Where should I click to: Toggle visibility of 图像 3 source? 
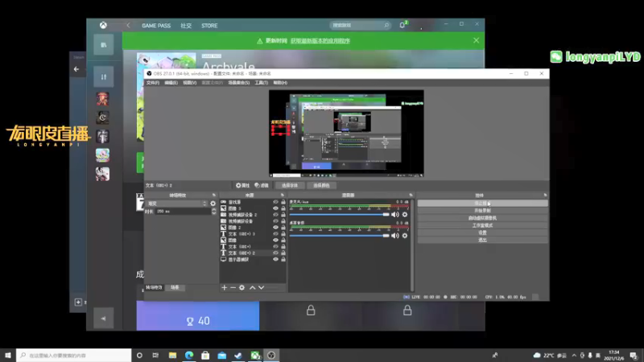(275, 208)
